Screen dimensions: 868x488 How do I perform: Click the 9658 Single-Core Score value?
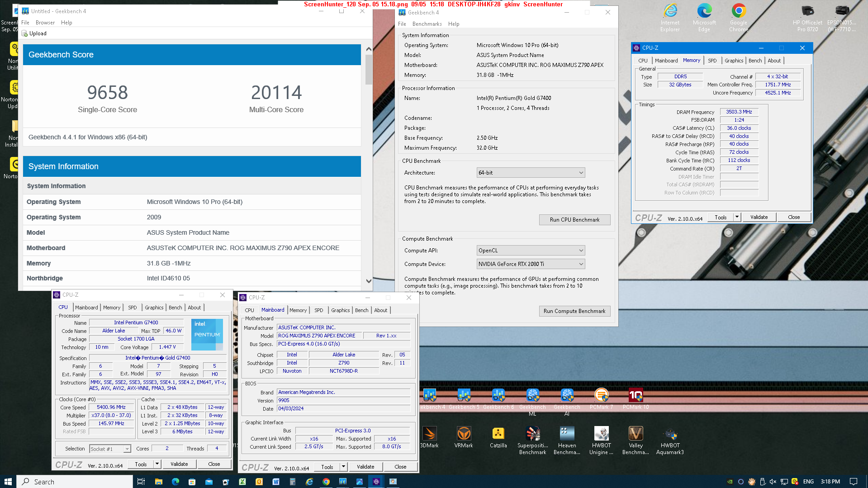107,93
